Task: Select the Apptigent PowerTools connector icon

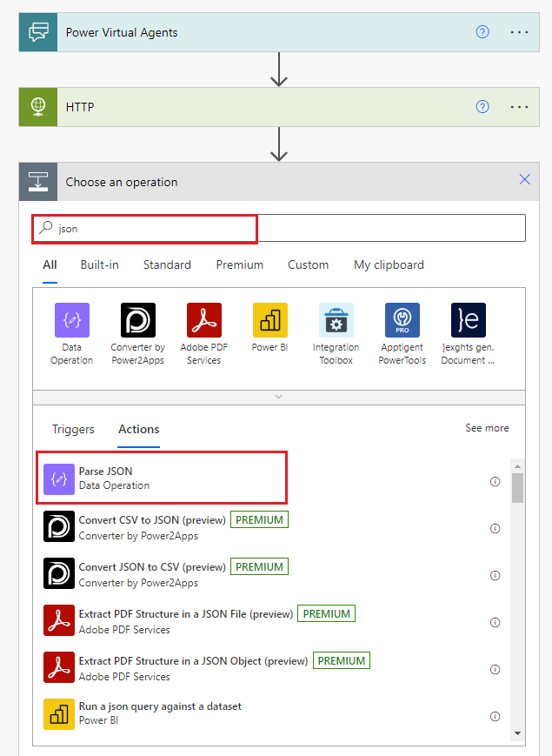Action: [x=402, y=320]
